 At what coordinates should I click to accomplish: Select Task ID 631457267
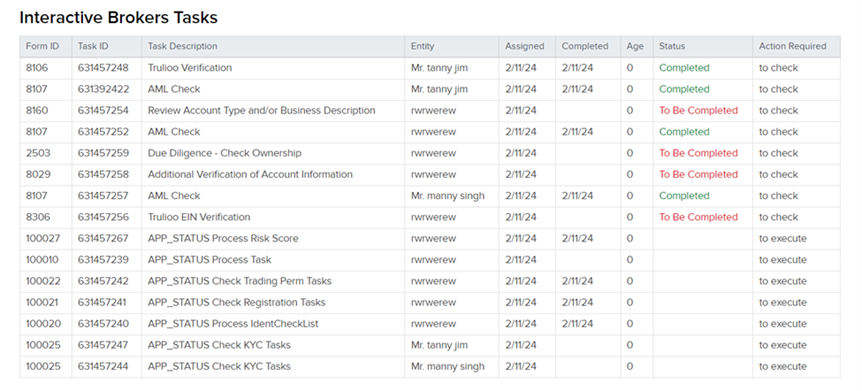click(103, 239)
